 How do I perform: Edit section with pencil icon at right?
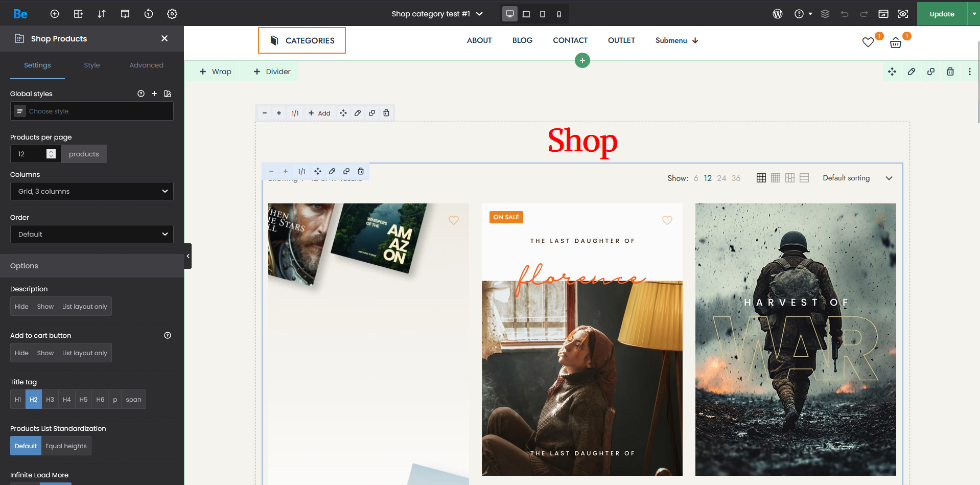912,72
